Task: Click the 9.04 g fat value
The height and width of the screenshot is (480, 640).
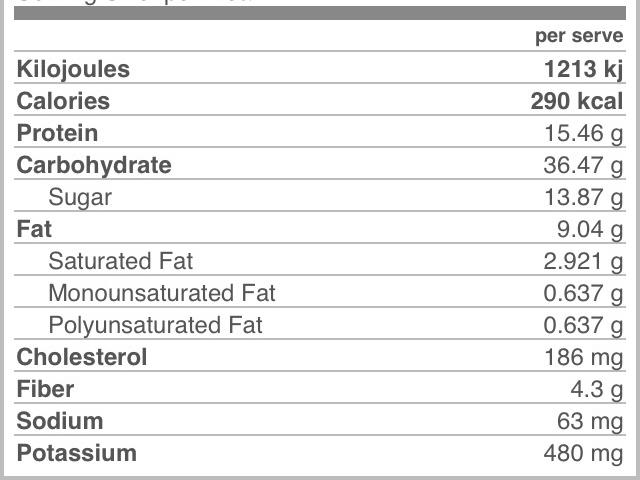Action: click(590, 229)
